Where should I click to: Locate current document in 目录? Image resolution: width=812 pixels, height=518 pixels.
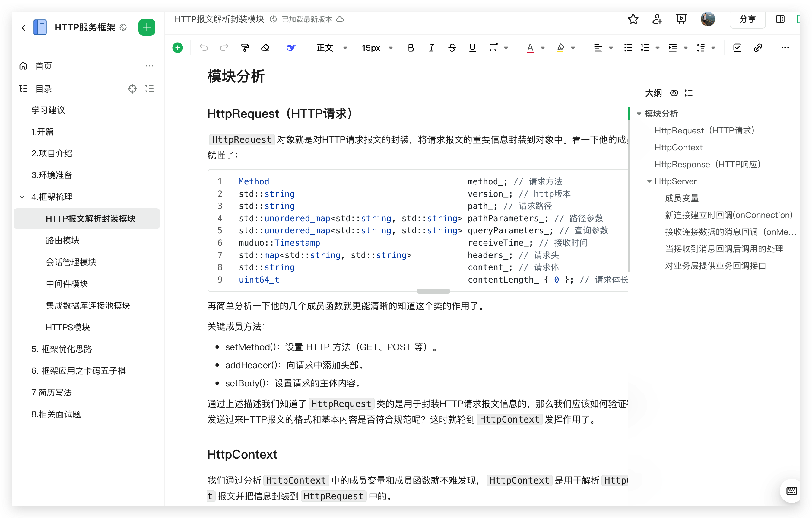[132, 89]
